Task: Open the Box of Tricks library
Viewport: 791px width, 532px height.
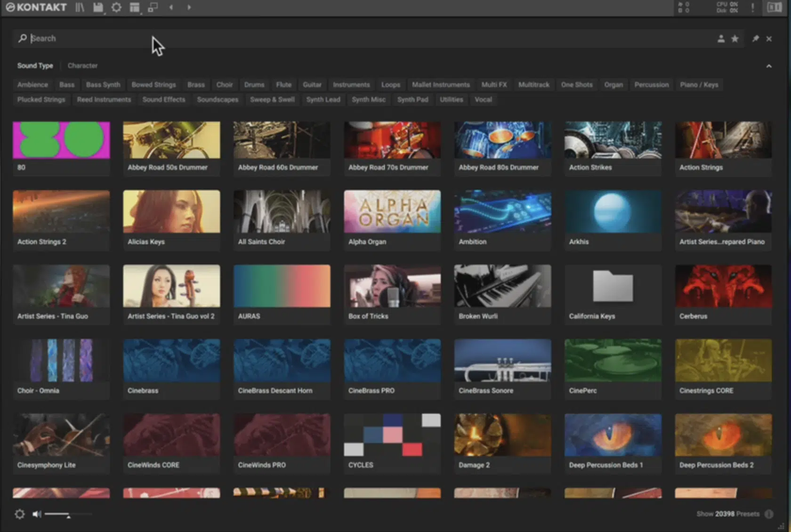Action: (392, 295)
